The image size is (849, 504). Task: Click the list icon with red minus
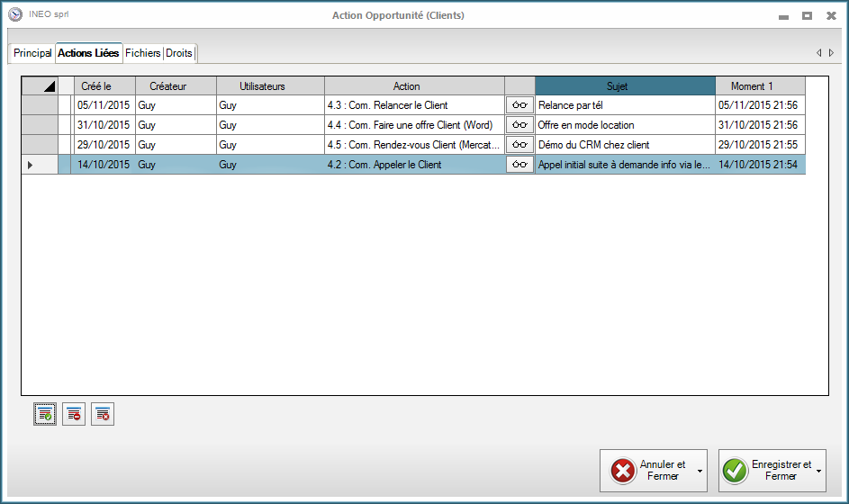[x=74, y=414]
